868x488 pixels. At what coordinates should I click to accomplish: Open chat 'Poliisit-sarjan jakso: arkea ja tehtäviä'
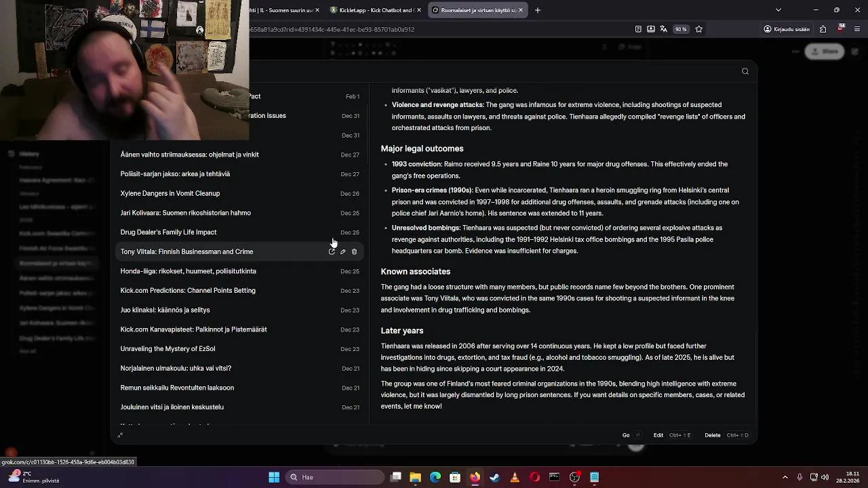[240, 174]
